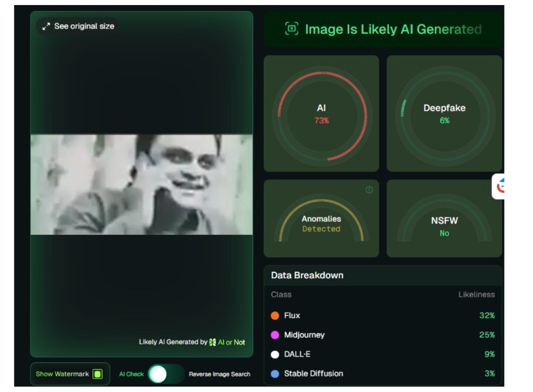The image size is (533, 392).
Task: Select the Reverse Image Search label
Action: 219,374
